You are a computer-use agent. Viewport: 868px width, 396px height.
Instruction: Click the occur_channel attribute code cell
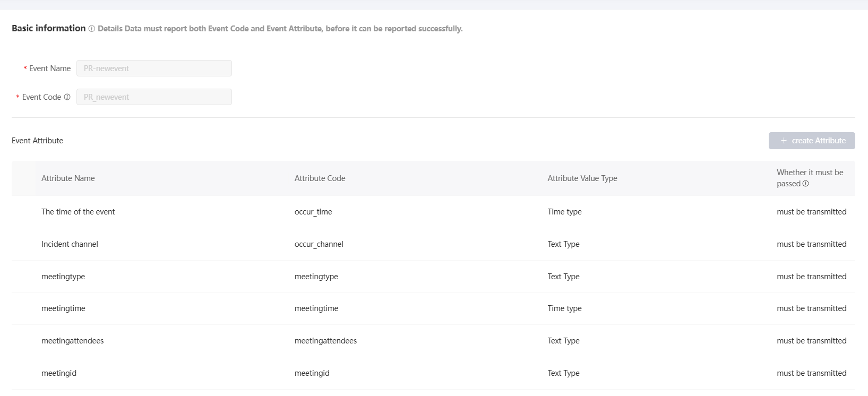point(319,244)
